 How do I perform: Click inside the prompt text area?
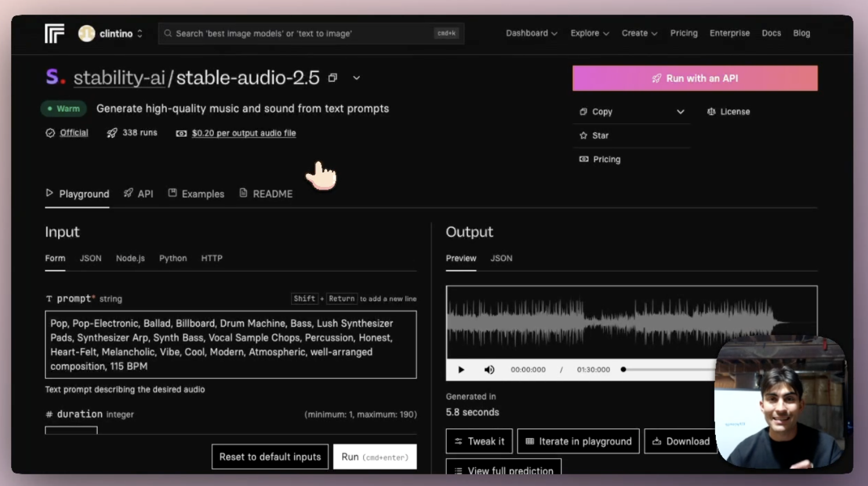click(x=231, y=345)
